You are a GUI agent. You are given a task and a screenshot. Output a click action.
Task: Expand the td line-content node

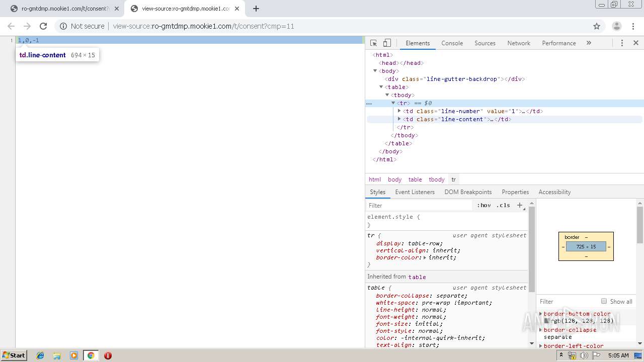pyautogui.click(x=399, y=119)
